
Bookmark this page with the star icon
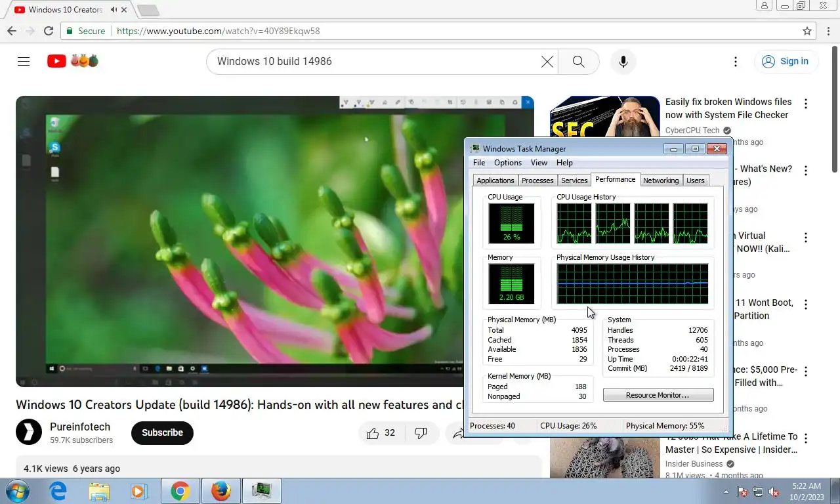(x=807, y=31)
